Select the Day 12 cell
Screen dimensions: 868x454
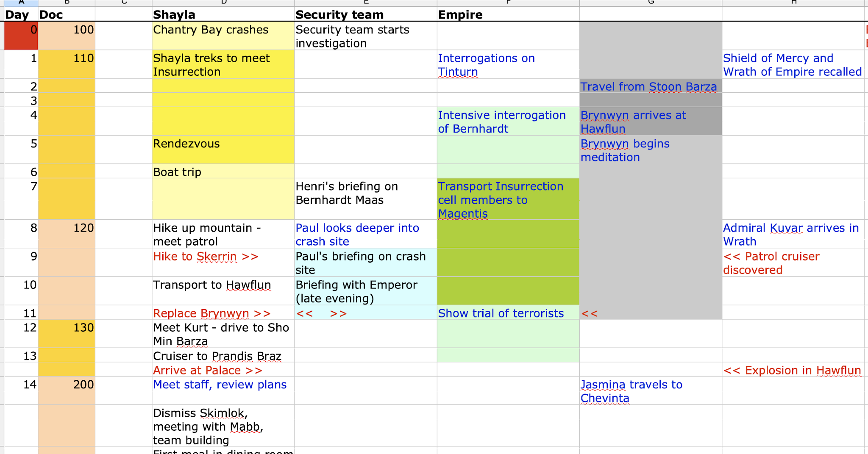pyautogui.click(x=21, y=334)
